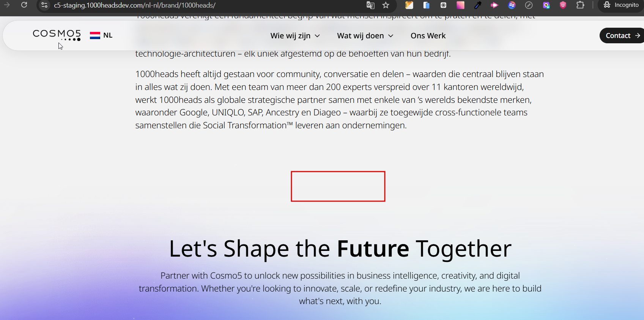Click the Netherlands flag icon
Screen dimensions: 644x320
pos(95,35)
